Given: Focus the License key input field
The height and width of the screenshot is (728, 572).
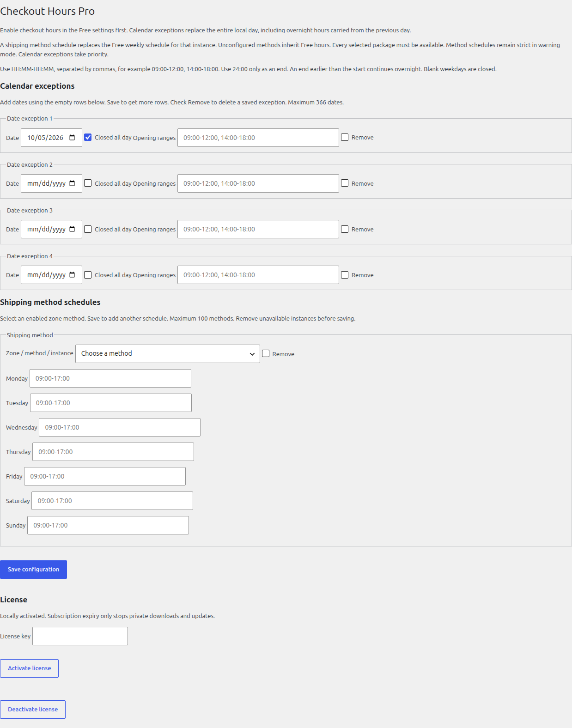Looking at the screenshot, I should click(80, 636).
